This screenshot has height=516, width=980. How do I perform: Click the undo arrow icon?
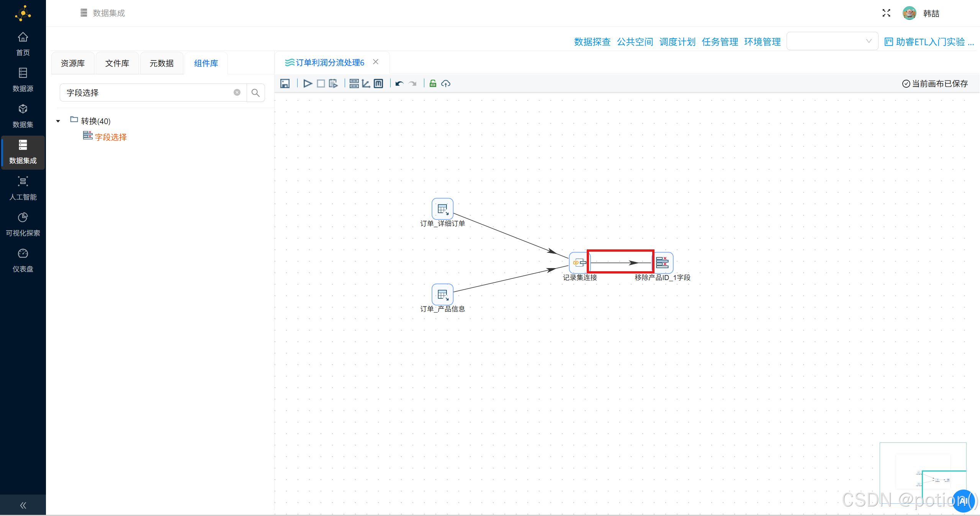point(399,84)
